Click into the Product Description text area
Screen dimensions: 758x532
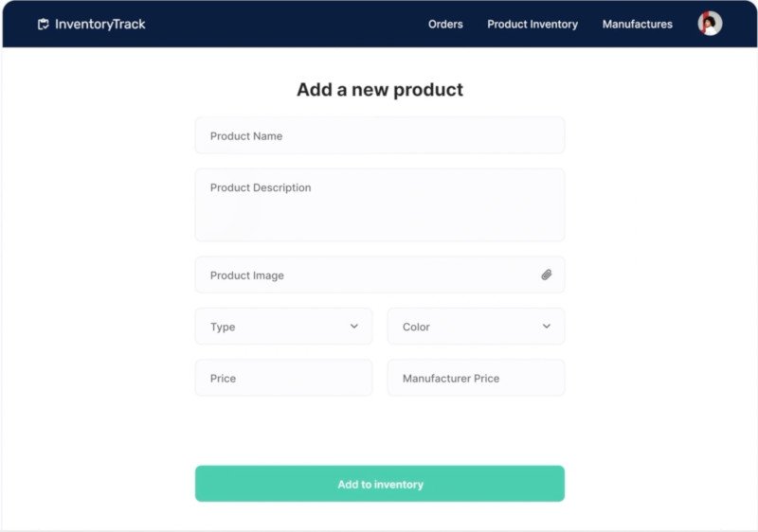click(x=380, y=204)
